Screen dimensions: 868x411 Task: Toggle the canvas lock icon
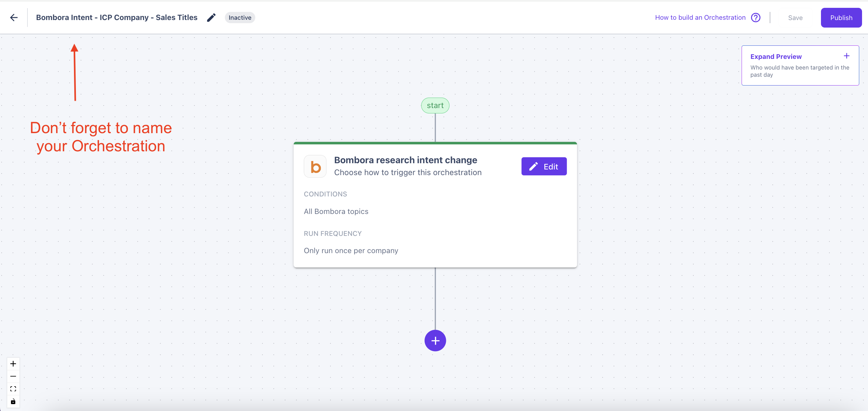pos(13,401)
